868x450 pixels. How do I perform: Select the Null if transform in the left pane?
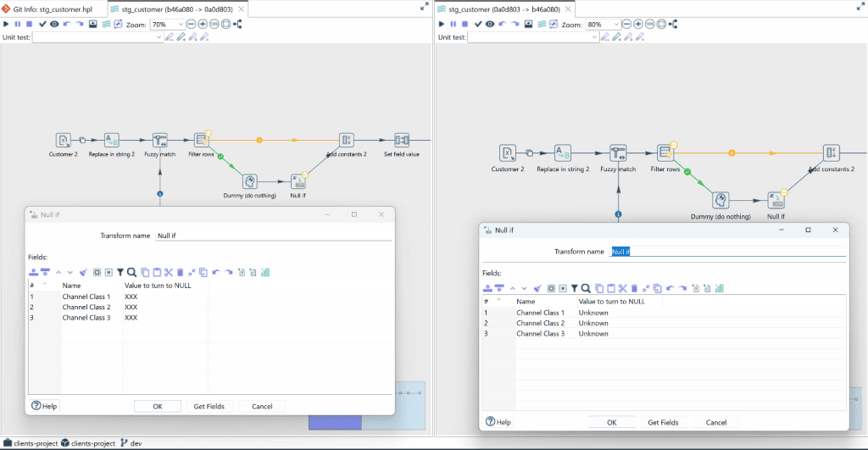[298, 181]
